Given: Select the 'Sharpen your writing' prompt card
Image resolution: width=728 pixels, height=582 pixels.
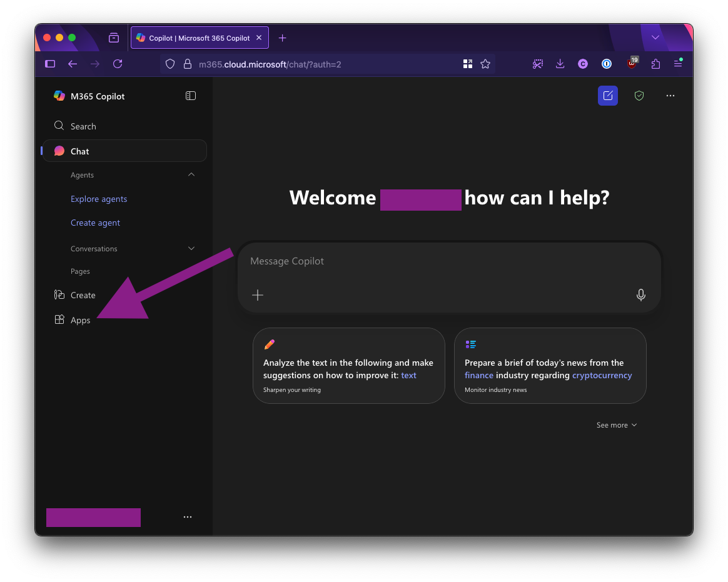Looking at the screenshot, I should tap(349, 366).
